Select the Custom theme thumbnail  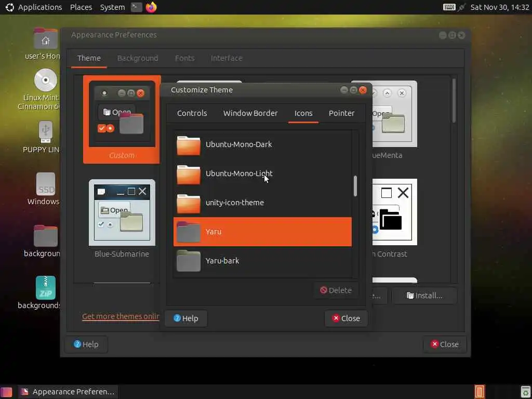(x=122, y=119)
